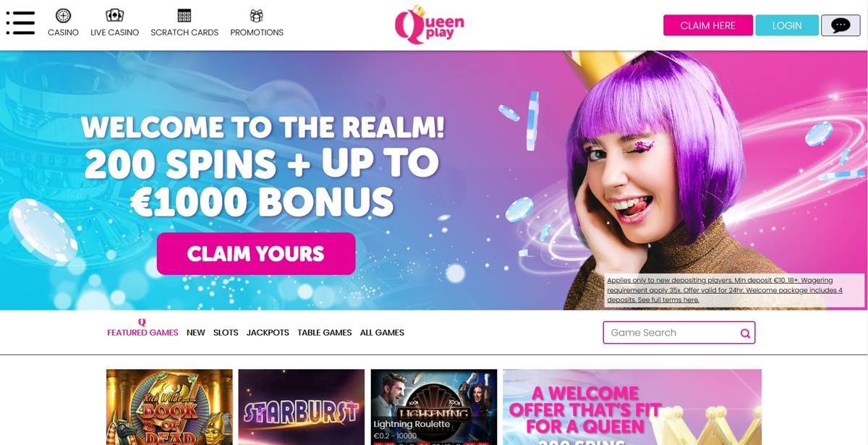Open Promotions gift box icon
The image size is (868, 445).
(256, 16)
